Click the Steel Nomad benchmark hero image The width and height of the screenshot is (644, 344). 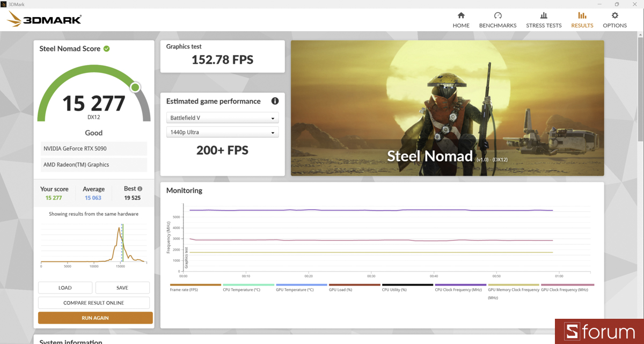(448, 108)
